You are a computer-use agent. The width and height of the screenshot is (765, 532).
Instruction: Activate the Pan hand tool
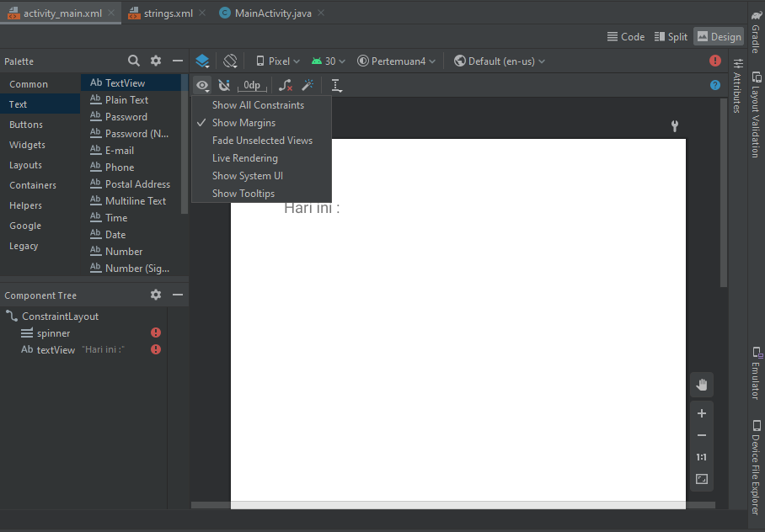pyautogui.click(x=702, y=385)
